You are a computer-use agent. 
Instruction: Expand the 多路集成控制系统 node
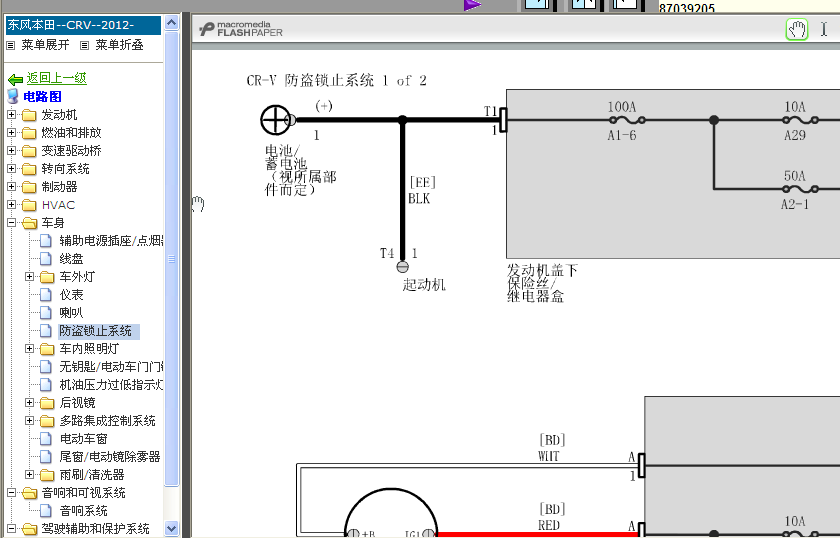click(29, 421)
